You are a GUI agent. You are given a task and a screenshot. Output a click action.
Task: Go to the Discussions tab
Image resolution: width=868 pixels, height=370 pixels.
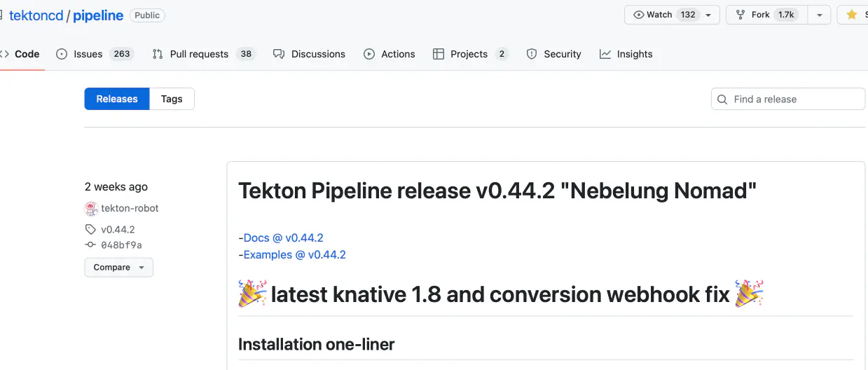[x=309, y=54]
